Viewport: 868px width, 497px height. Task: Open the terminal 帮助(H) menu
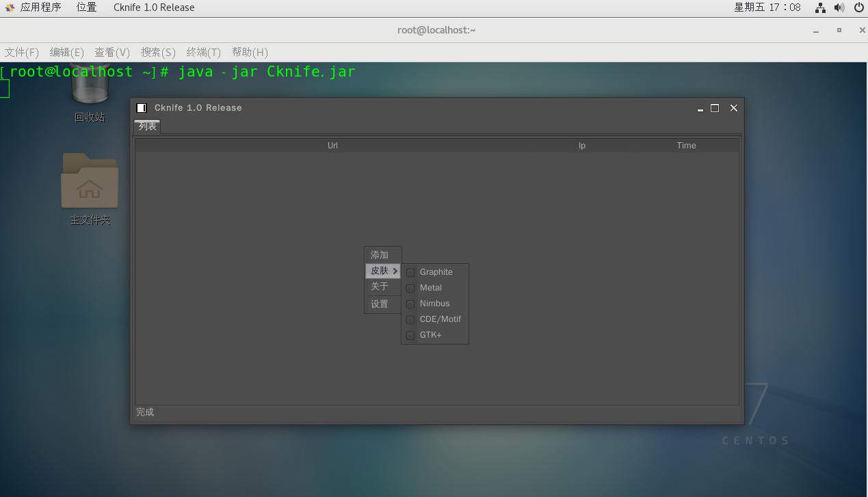[250, 52]
